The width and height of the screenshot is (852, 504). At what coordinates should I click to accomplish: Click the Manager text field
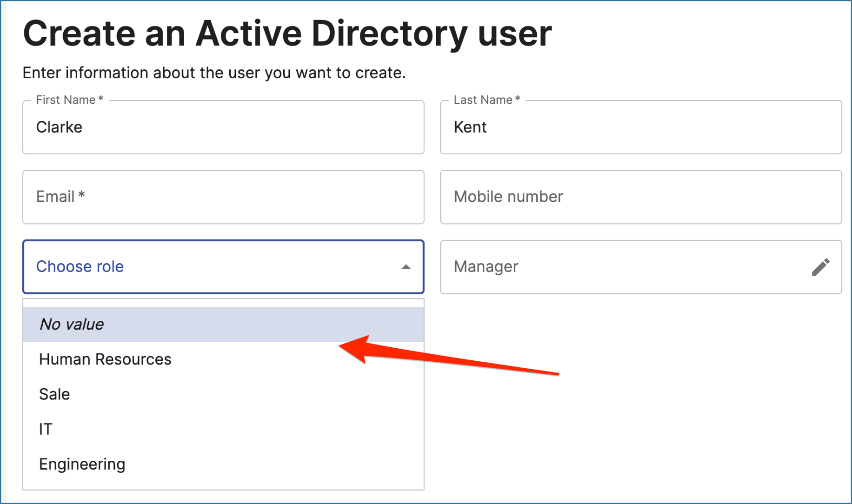tap(623, 267)
